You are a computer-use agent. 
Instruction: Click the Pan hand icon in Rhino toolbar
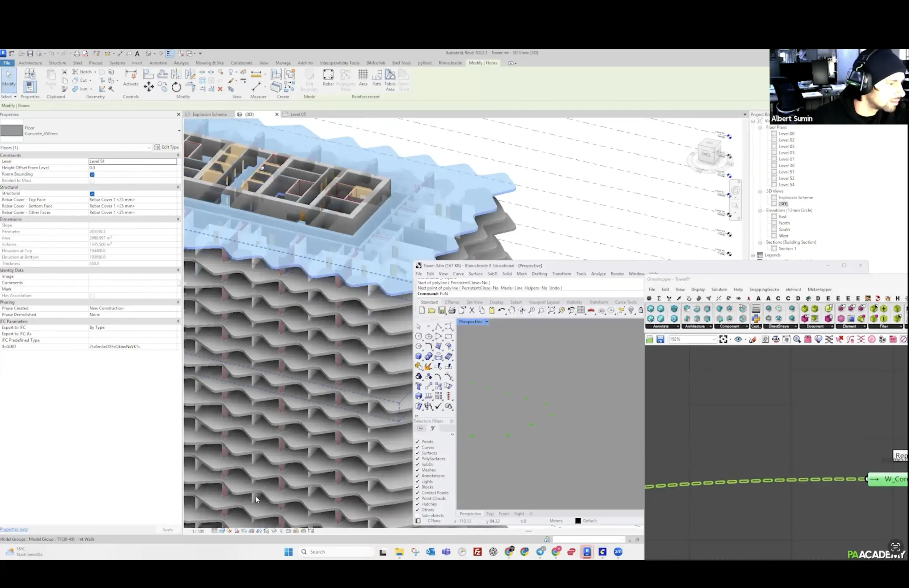pyautogui.click(x=511, y=310)
